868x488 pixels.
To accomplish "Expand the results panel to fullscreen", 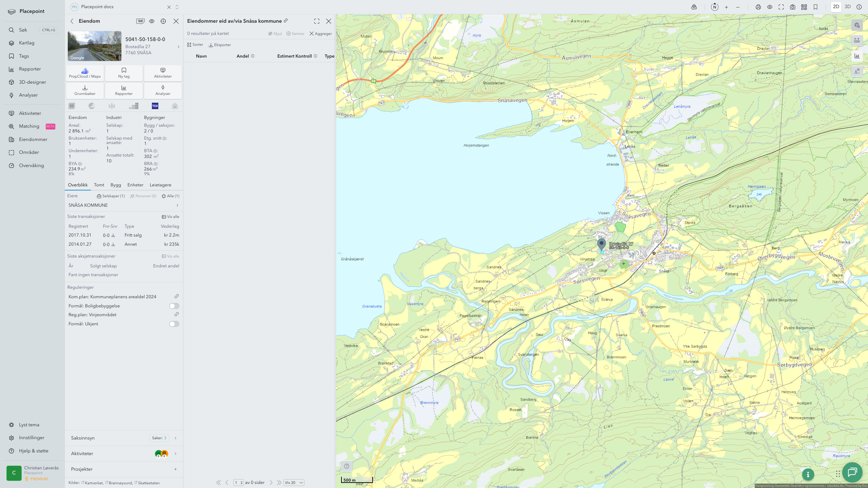I will point(317,21).
